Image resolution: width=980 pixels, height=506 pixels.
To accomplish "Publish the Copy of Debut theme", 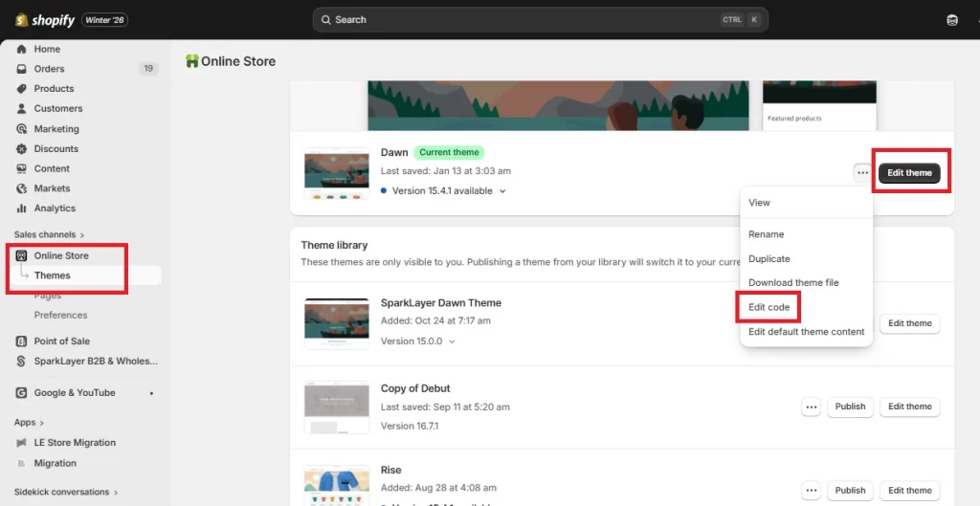I will (x=850, y=407).
